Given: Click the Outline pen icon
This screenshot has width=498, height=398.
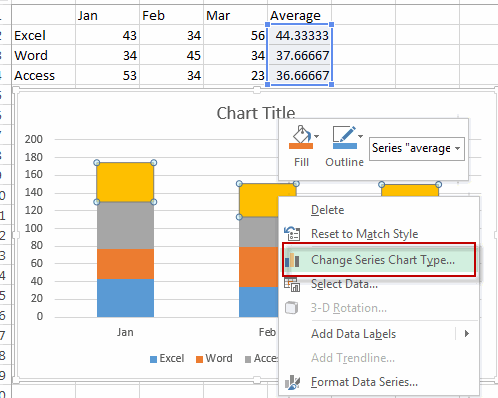Looking at the screenshot, I should click(x=345, y=137).
